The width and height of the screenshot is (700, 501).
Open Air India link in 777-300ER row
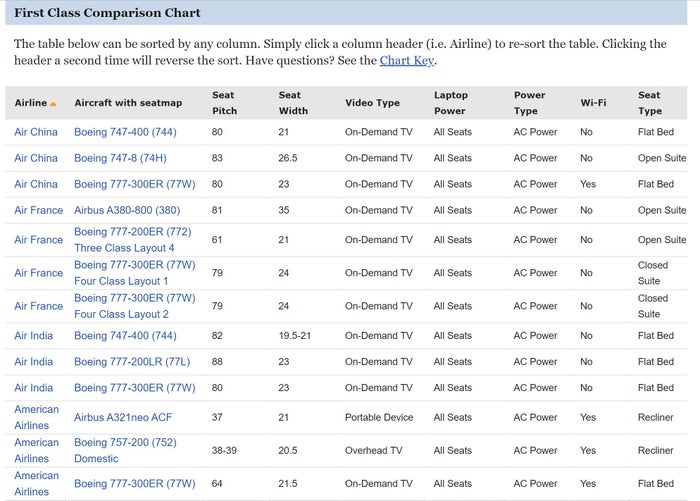click(x=33, y=388)
